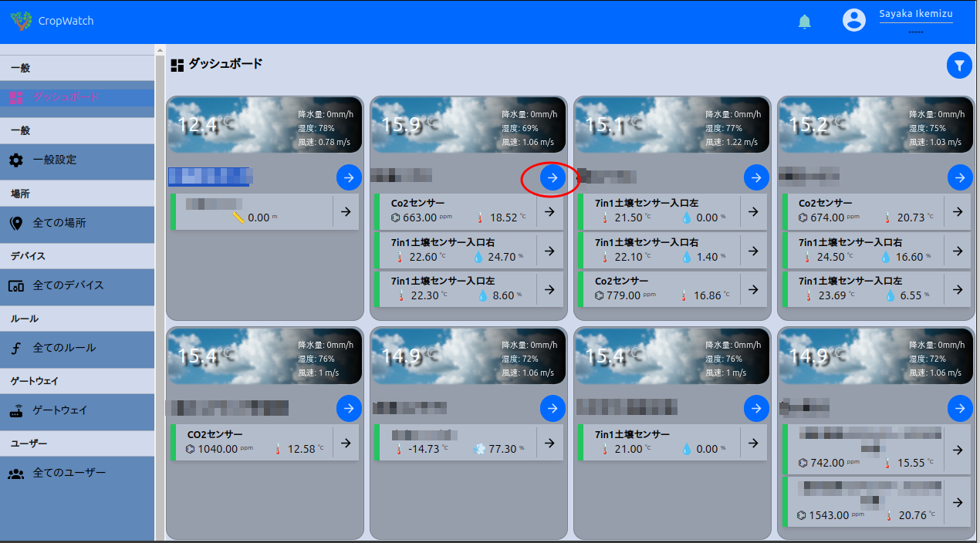Click the sidebar vertical scrollbar
This screenshot has height=543, width=980.
click(160, 293)
